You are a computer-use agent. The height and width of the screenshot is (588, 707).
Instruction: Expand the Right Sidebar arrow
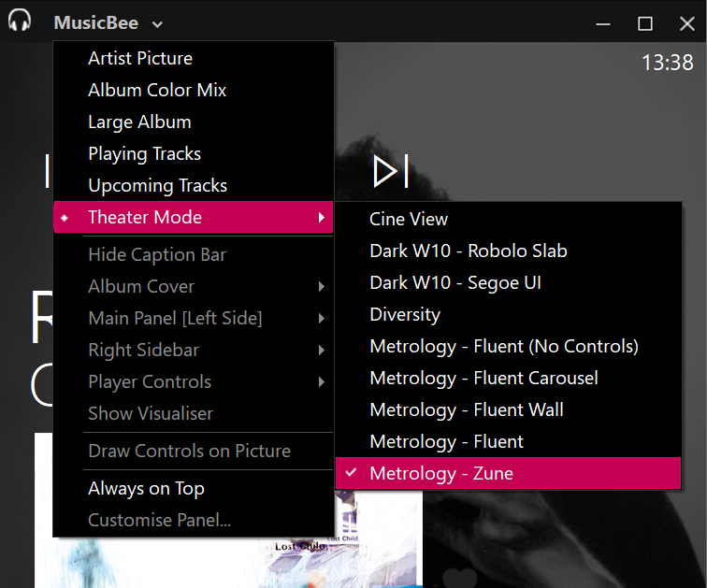pos(322,351)
